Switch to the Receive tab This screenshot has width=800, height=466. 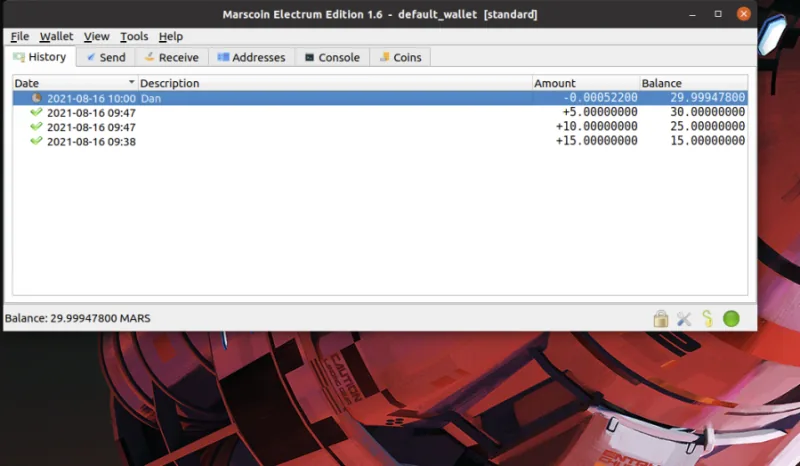click(x=170, y=57)
